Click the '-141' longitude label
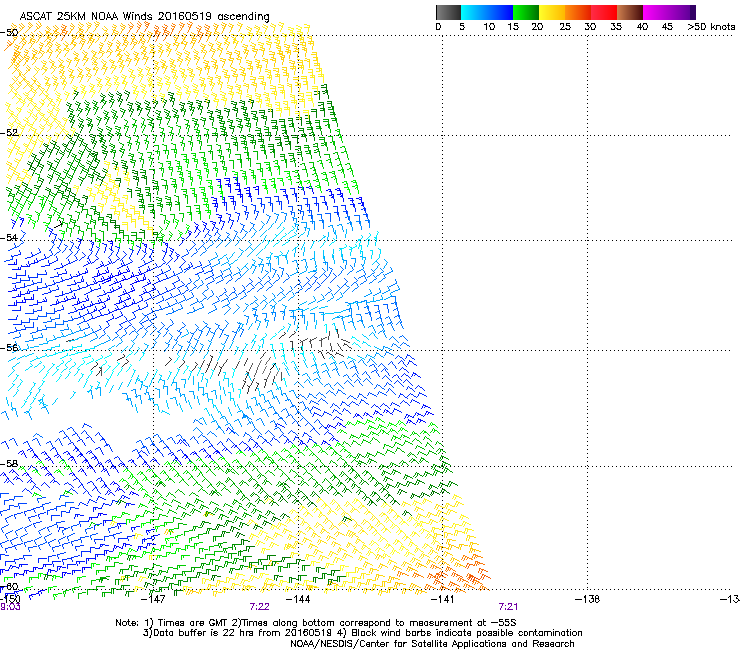The height and width of the screenshot is (650, 740). click(443, 599)
